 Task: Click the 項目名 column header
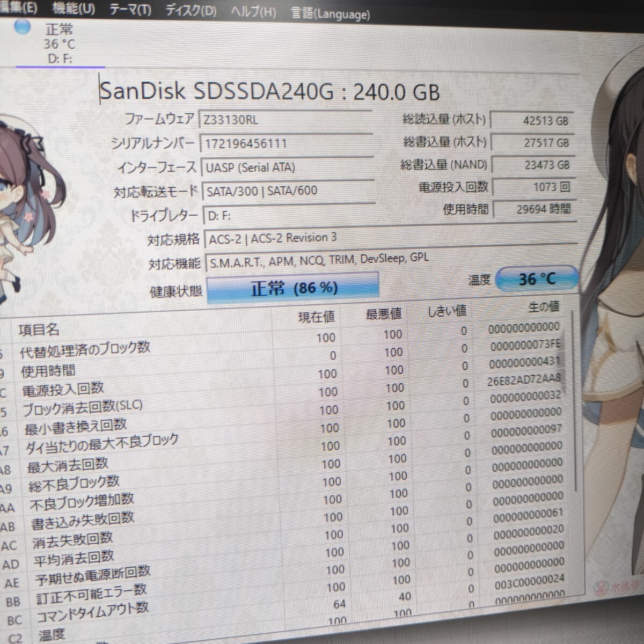(x=39, y=330)
